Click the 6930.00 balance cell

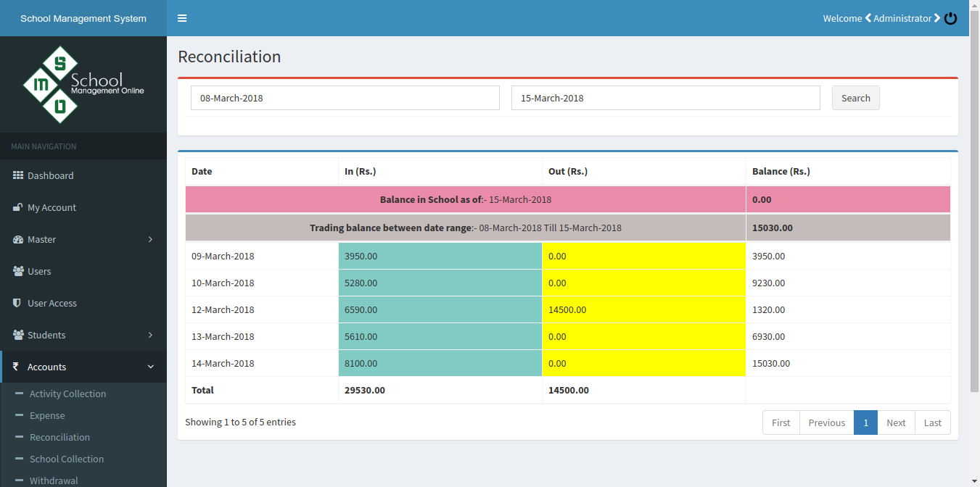[848, 336]
